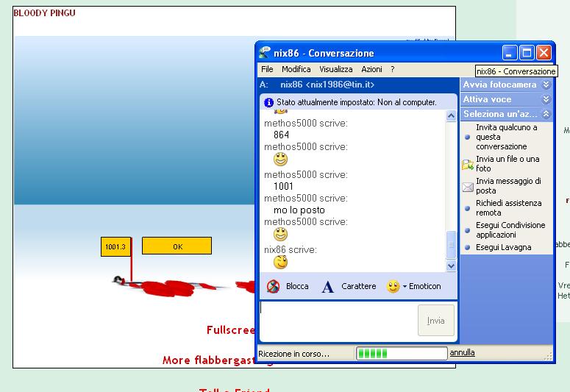Close the nix86 conversation window

(x=544, y=53)
